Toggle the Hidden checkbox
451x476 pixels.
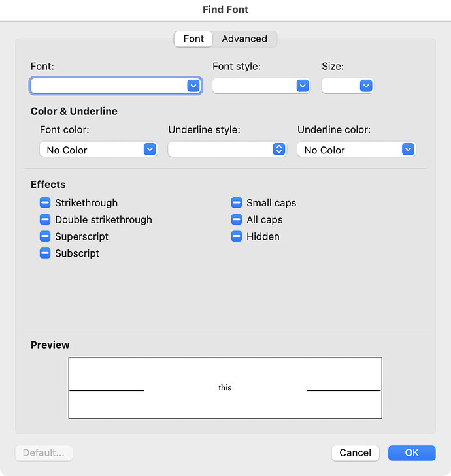(x=237, y=236)
